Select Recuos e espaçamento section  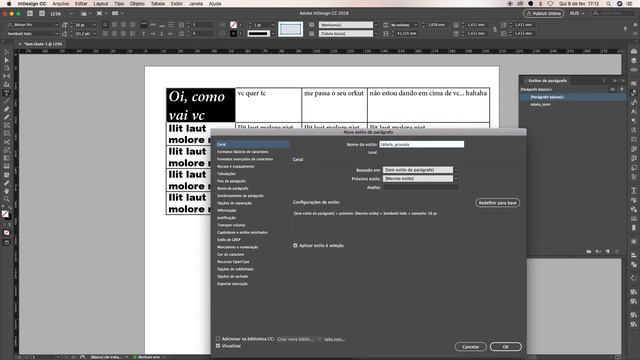tap(236, 167)
